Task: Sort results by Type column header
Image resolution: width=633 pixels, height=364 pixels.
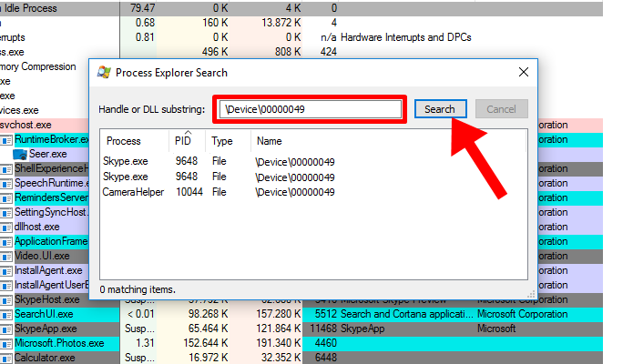Action: pos(222,141)
